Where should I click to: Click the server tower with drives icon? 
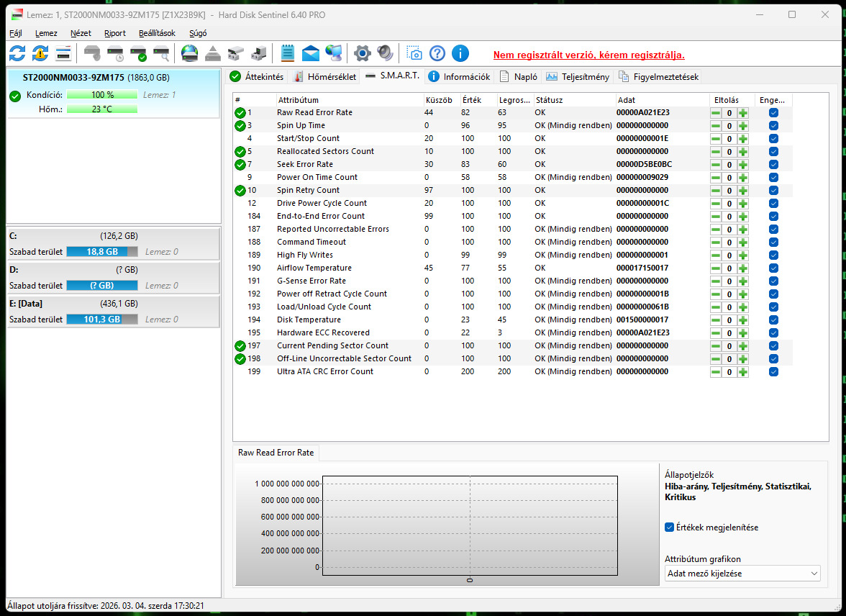[259, 53]
